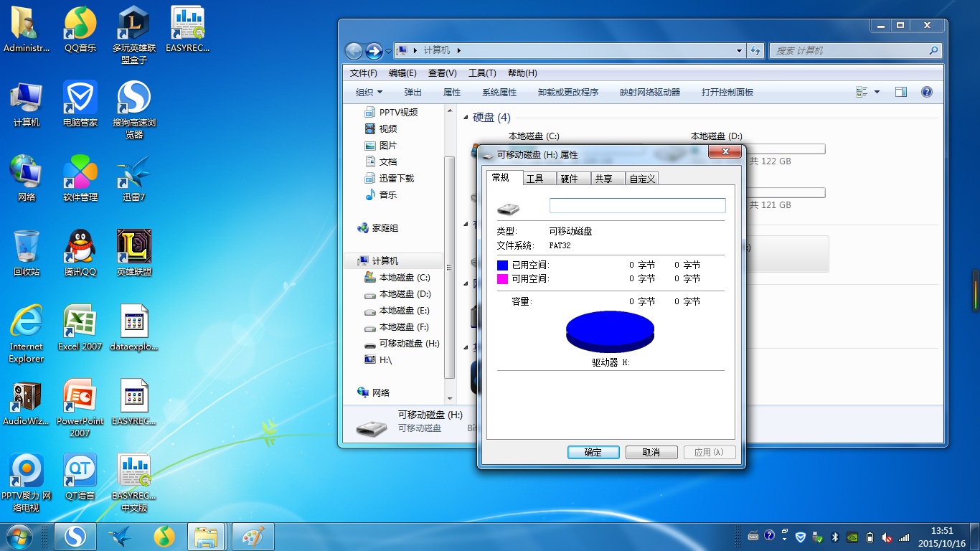Collapse the 硬盘 (4) group
Screen dimensions: 980x551
point(466,118)
